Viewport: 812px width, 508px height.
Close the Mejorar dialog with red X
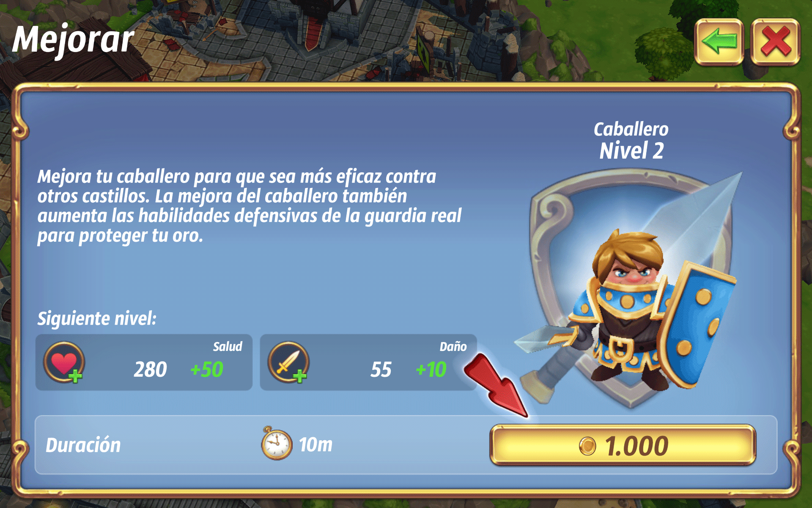click(x=775, y=42)
